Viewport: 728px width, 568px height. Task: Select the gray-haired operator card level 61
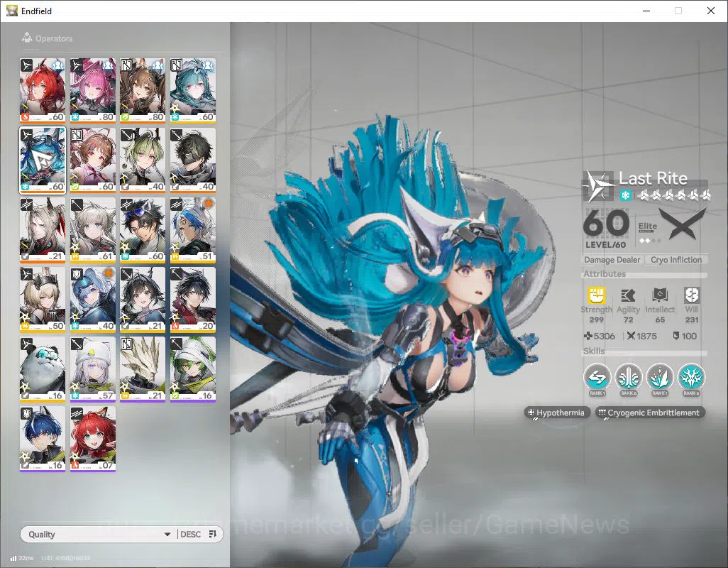(93, 229)
